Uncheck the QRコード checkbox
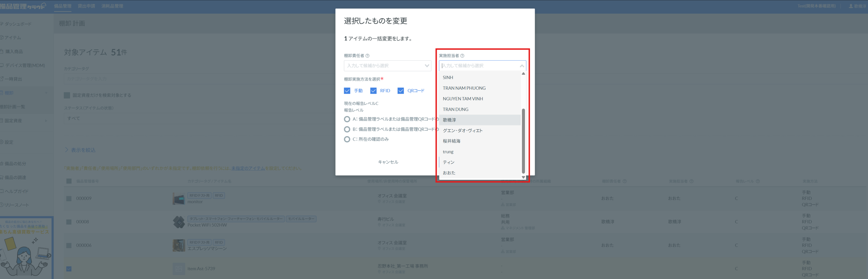Viewport: 868px width, 279px height. (400, 91)
